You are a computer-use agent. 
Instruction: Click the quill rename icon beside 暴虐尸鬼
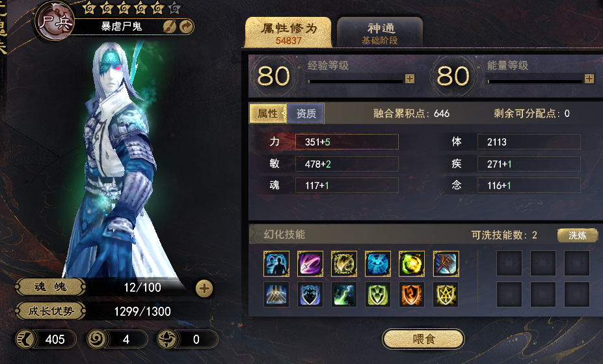point(169,27)
